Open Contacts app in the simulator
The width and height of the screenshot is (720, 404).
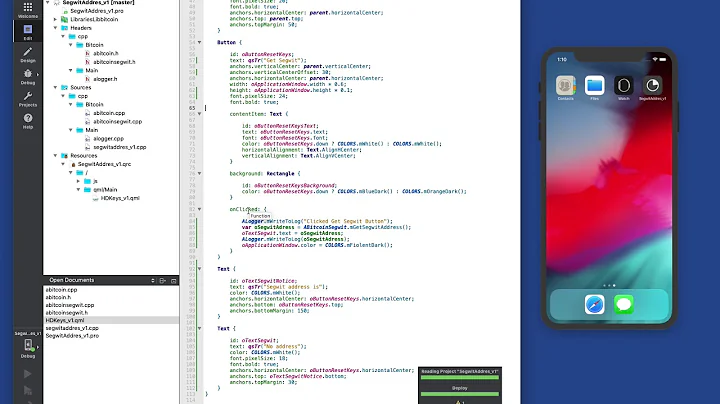(565, 85)
